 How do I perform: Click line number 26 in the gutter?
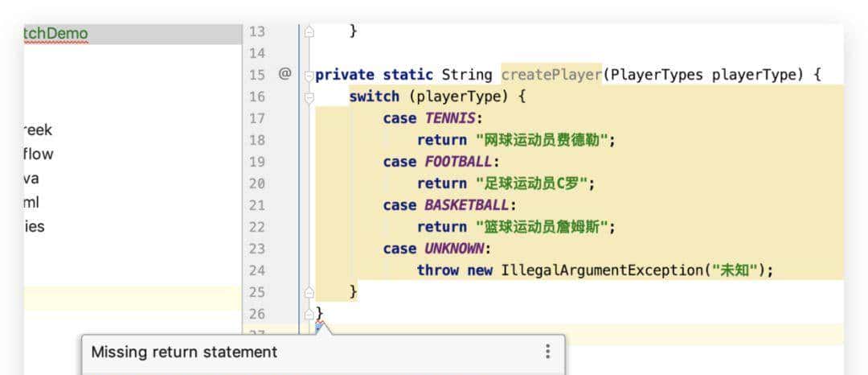coord(257,314)
